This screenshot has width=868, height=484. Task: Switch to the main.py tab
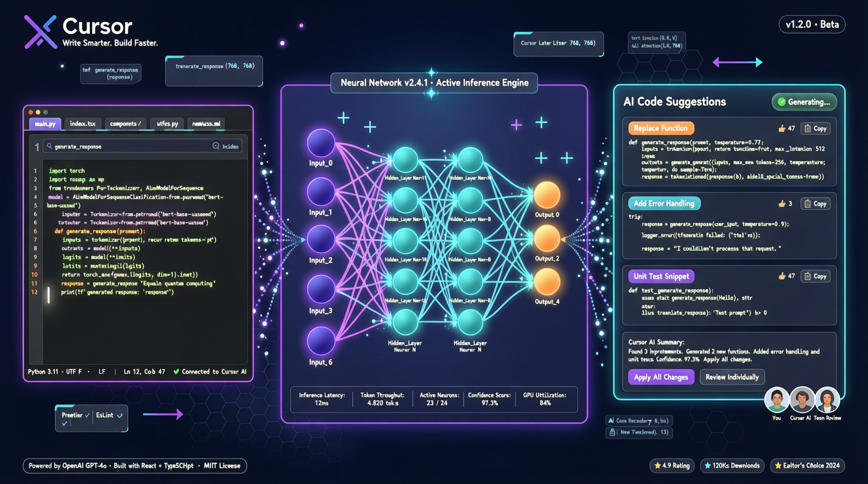45,124
